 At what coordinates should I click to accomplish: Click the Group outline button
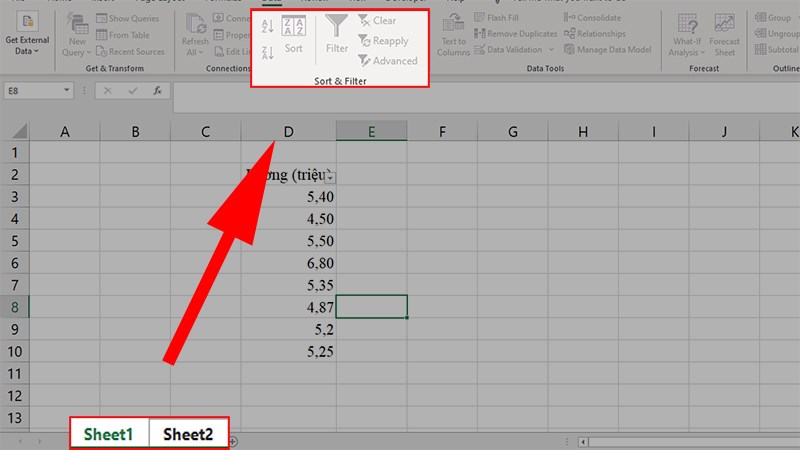[773, 17]
